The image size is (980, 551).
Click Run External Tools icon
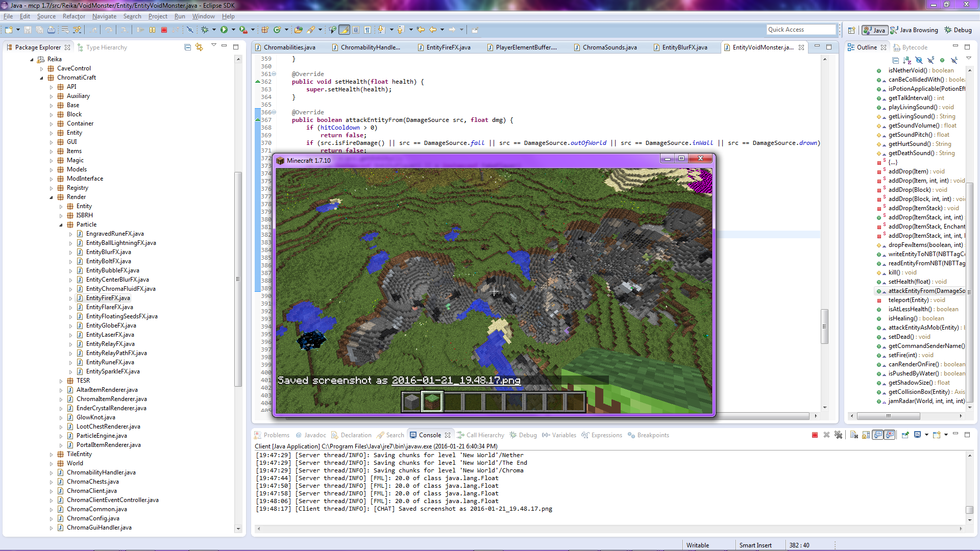(243, 30)
